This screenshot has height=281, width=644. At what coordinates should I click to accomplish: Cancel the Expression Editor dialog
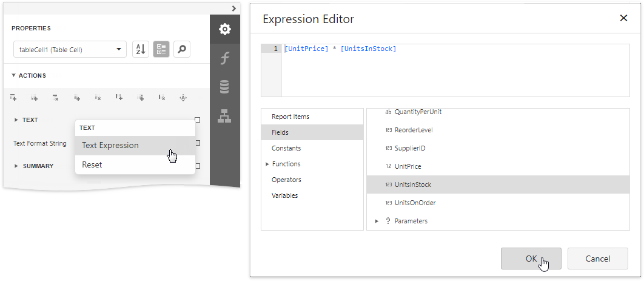point(597,259)
